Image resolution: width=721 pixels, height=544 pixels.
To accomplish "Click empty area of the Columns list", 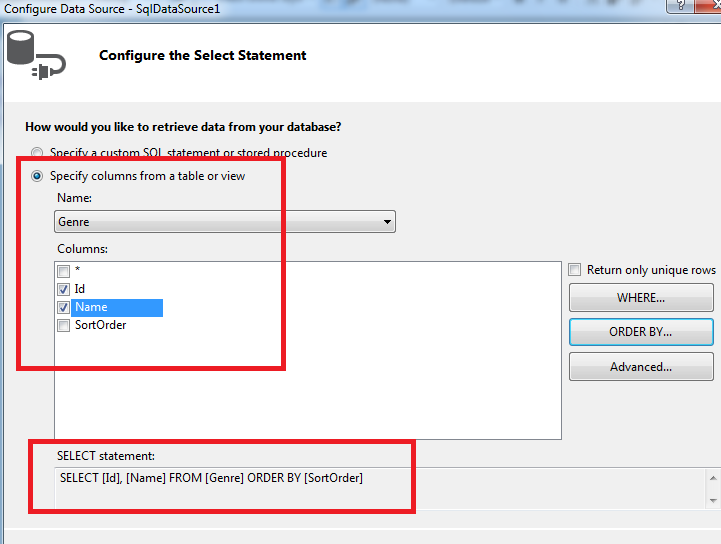I will tap(300, 390).
